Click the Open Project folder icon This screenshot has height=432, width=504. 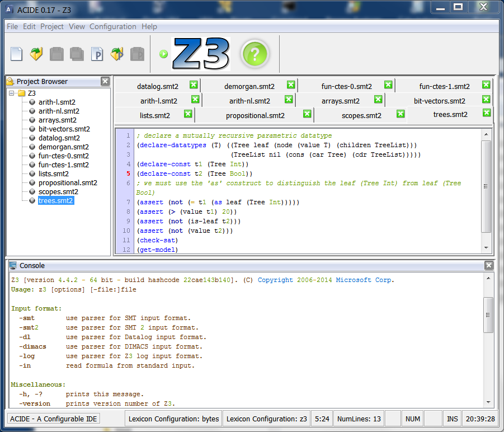117,54
